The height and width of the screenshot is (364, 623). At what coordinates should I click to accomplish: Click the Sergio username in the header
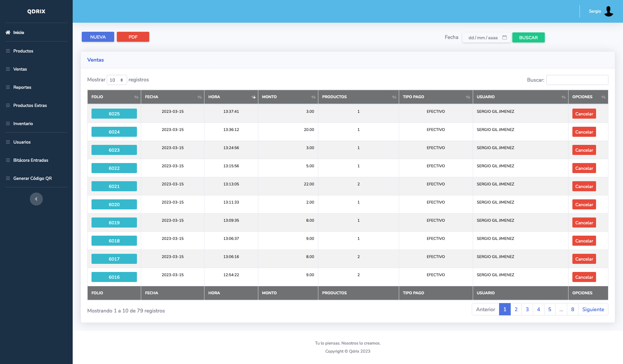tap(595, 11)
